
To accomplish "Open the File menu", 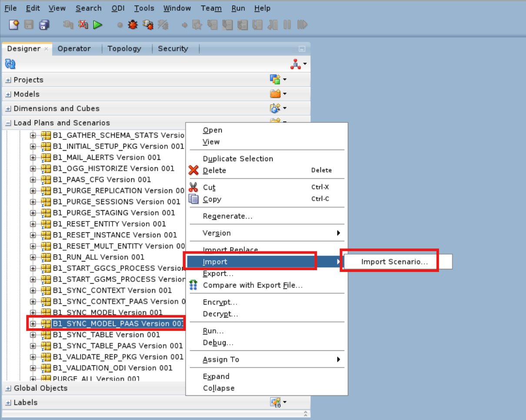I will click(10, 8).
